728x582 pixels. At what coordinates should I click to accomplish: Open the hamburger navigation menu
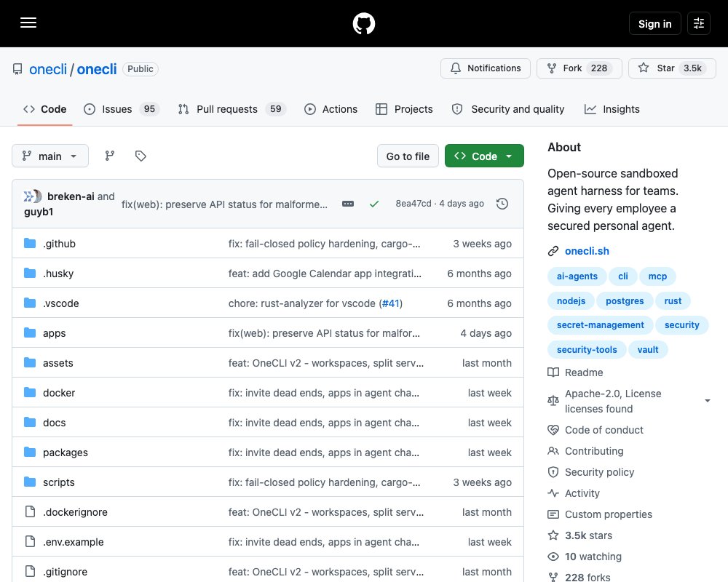click(x=28, y=23)
